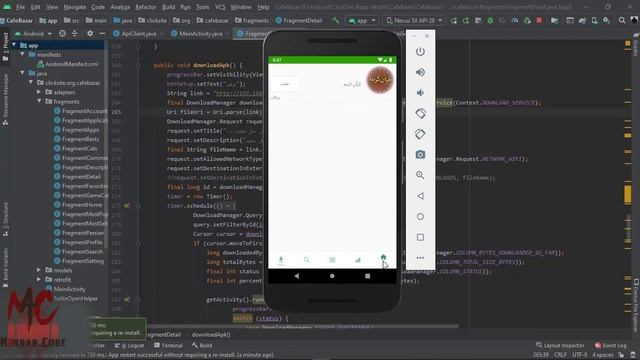Tap the install button in the app

(284, 84)
